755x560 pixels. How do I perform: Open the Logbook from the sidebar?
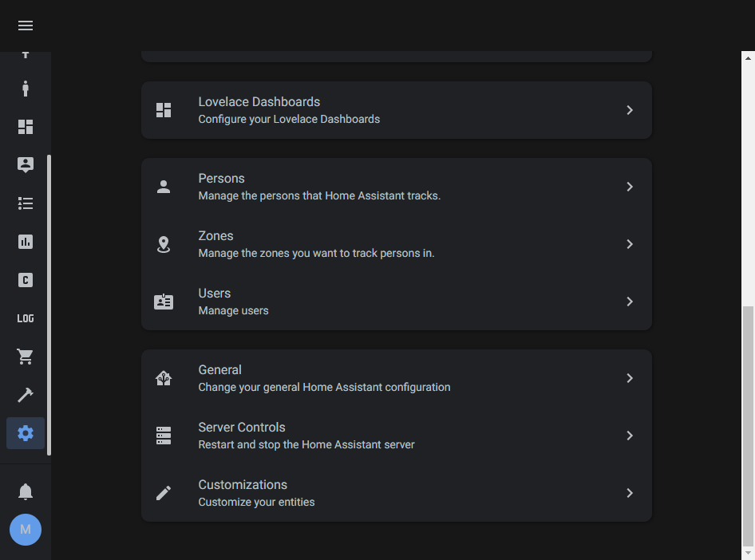(x=25, y=203)
